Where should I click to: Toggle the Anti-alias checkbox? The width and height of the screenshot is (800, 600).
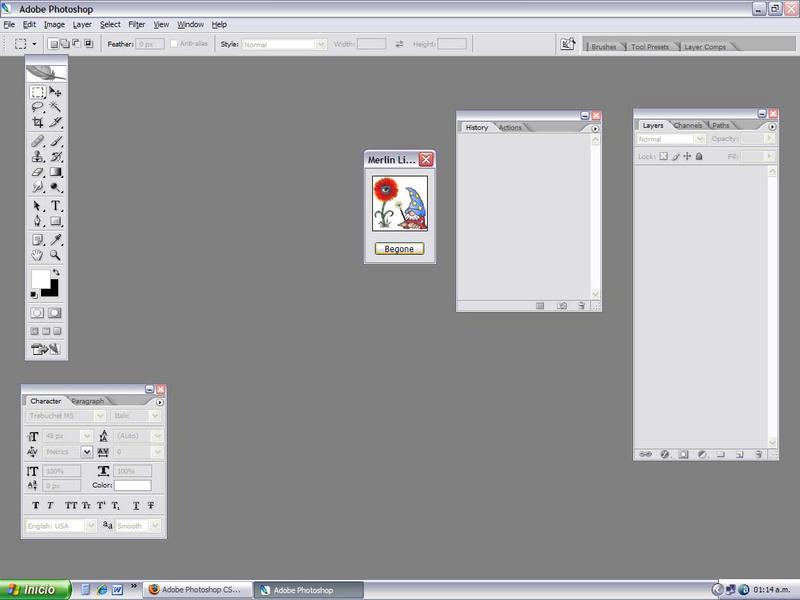[176, 44]
